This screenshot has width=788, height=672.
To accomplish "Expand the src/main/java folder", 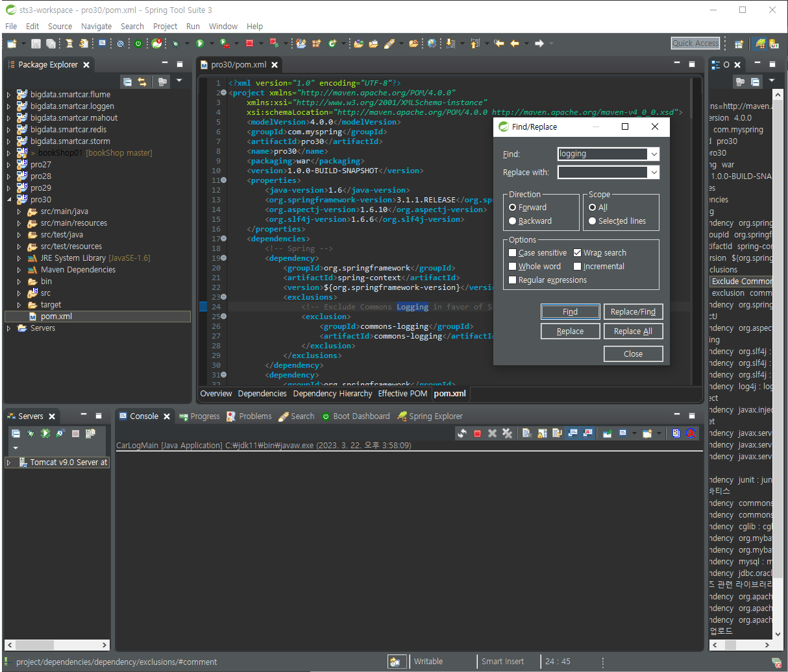I will coord(19,211).
